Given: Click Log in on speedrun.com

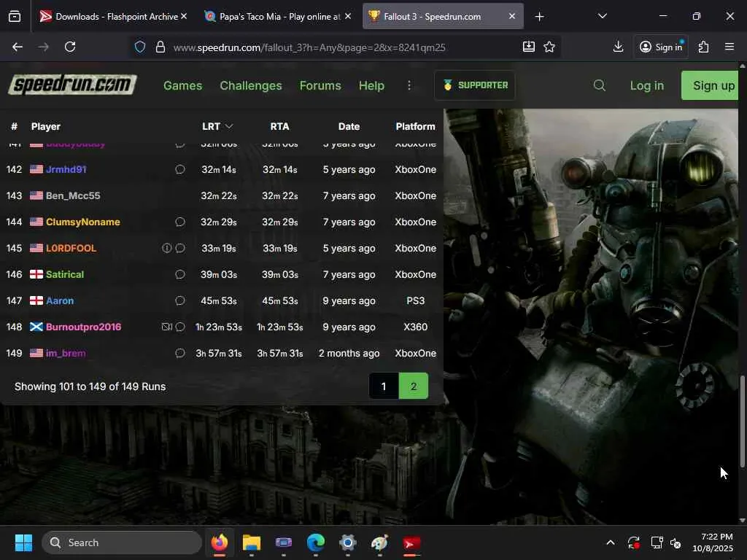Looking at the screenshot, I should [x=646, y=85].
